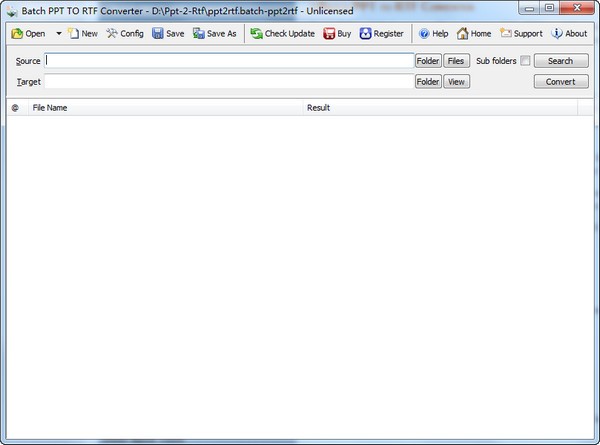Create a new project with New
Viewport: 600px width, 445px height.
click(x=83, y=33)
